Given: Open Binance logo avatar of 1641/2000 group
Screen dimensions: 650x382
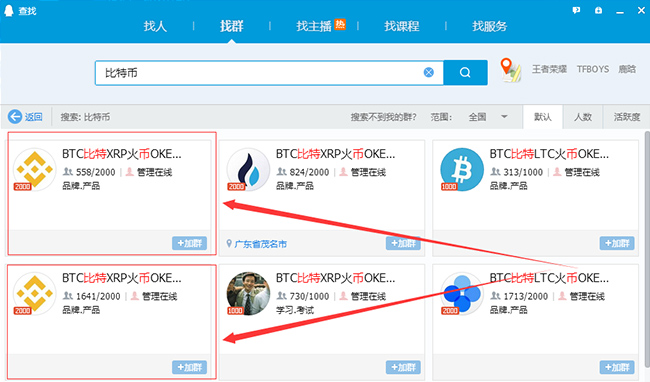Looking at the screenshot, I should 34,293.
